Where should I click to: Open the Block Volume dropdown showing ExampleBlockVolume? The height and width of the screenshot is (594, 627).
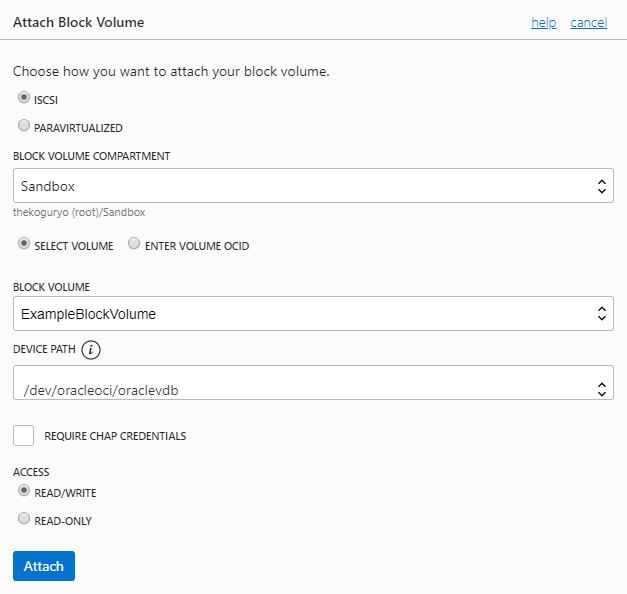point(300,314)
